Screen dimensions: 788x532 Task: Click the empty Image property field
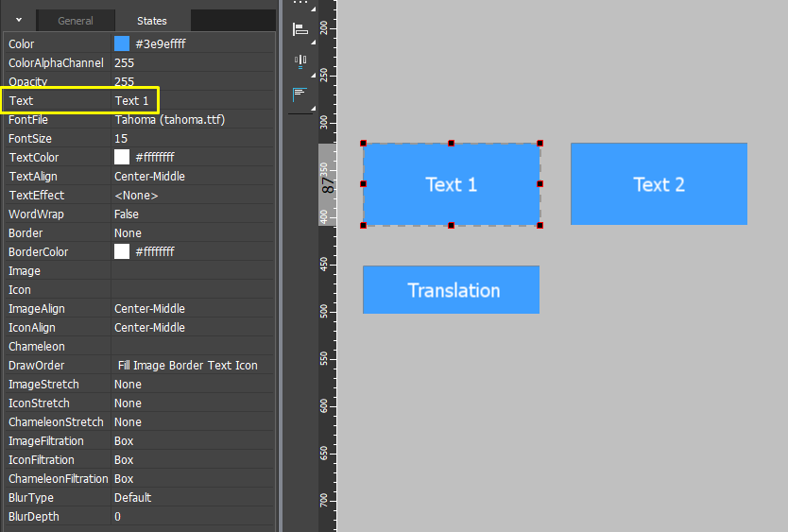click(x=193, y=270)
